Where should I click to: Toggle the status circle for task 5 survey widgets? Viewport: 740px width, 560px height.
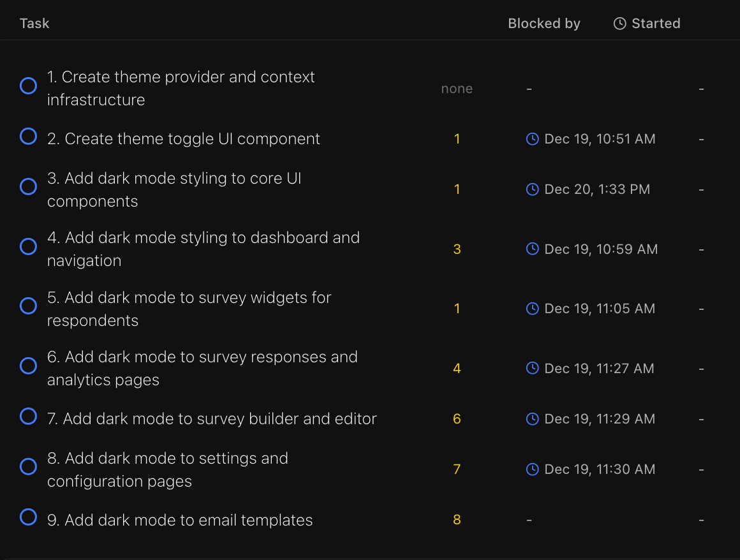28,306
